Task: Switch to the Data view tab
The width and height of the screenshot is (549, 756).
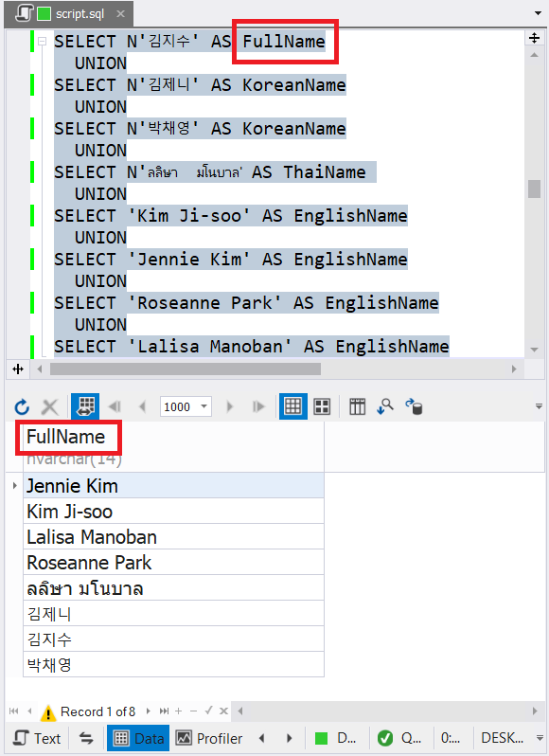Action: [x=138, y=738]
